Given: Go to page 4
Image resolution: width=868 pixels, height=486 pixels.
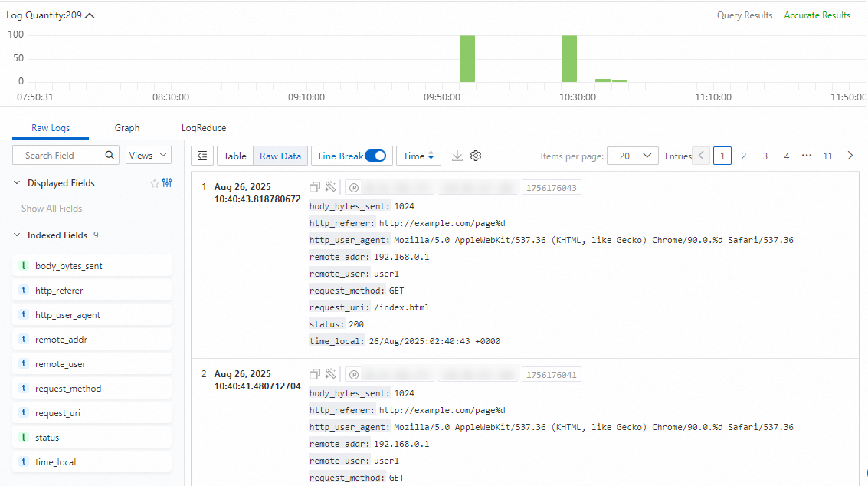Looking at the screenshot, I should 786,156.
